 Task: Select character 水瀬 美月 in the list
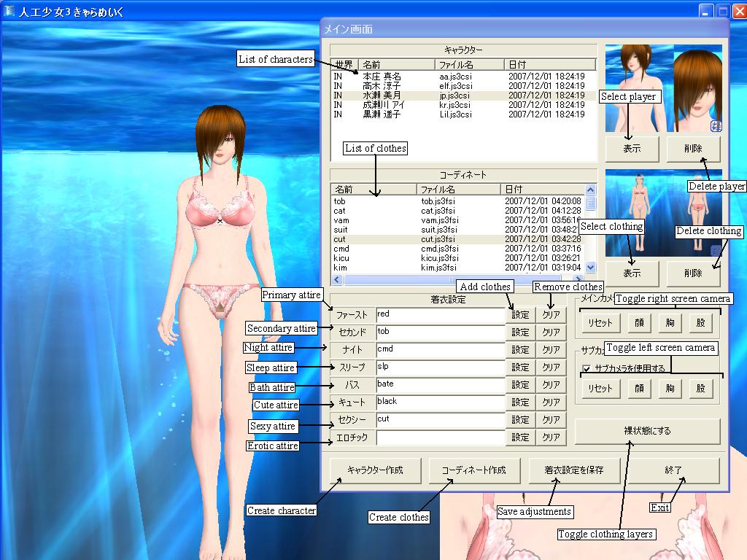(x=382, y=96)
